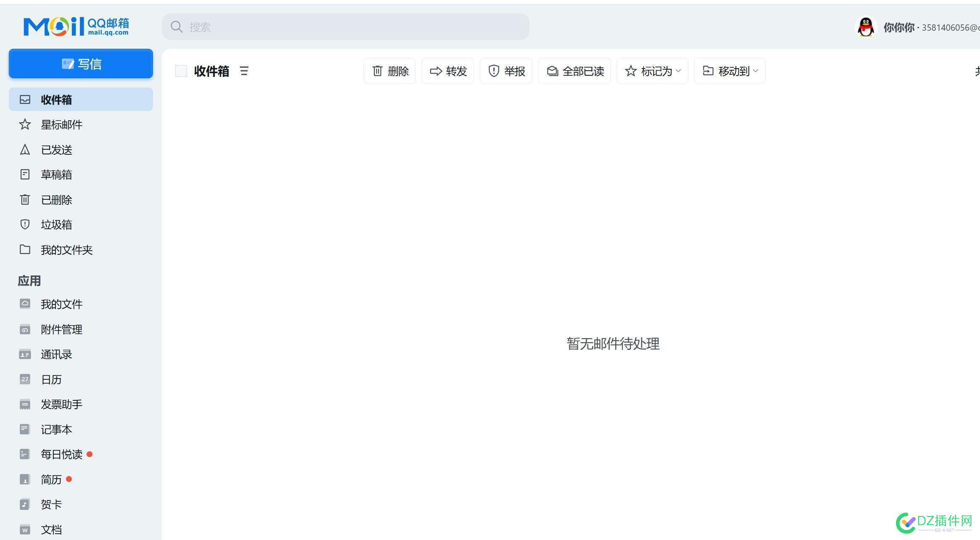Image resolution: width=980 pixels, height=540 pixels.
Task: Click the 删除 delete button
Action: pos(390,71)
